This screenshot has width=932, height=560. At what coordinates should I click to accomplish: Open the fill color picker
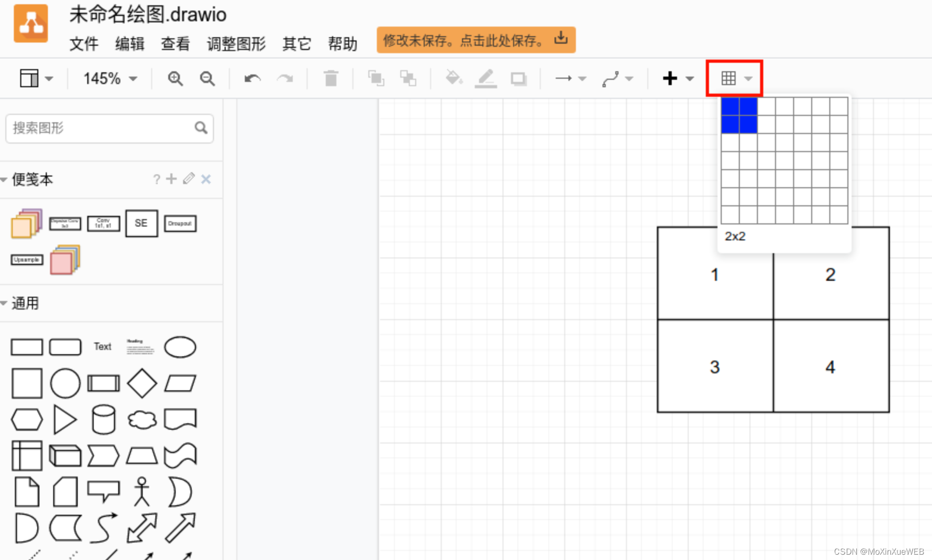tap(453, 78)
